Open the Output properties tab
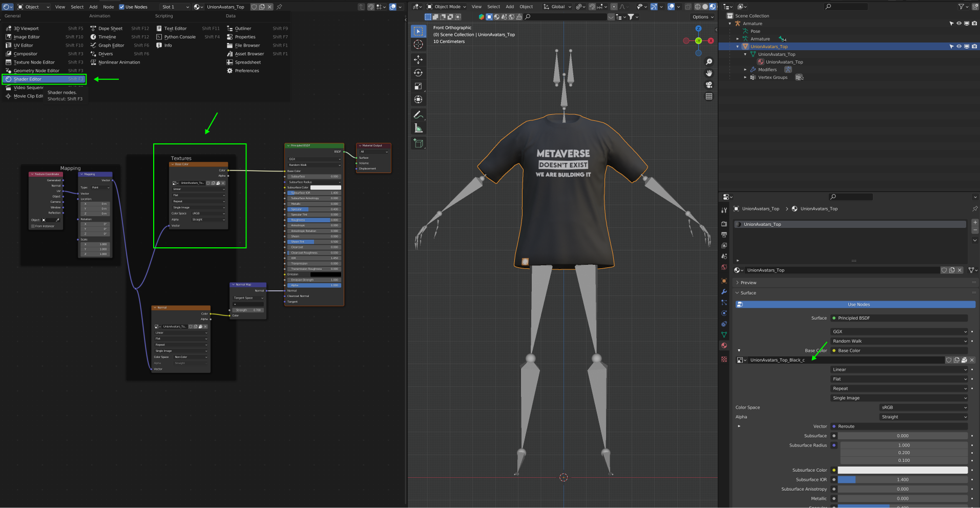 point(724,235)
